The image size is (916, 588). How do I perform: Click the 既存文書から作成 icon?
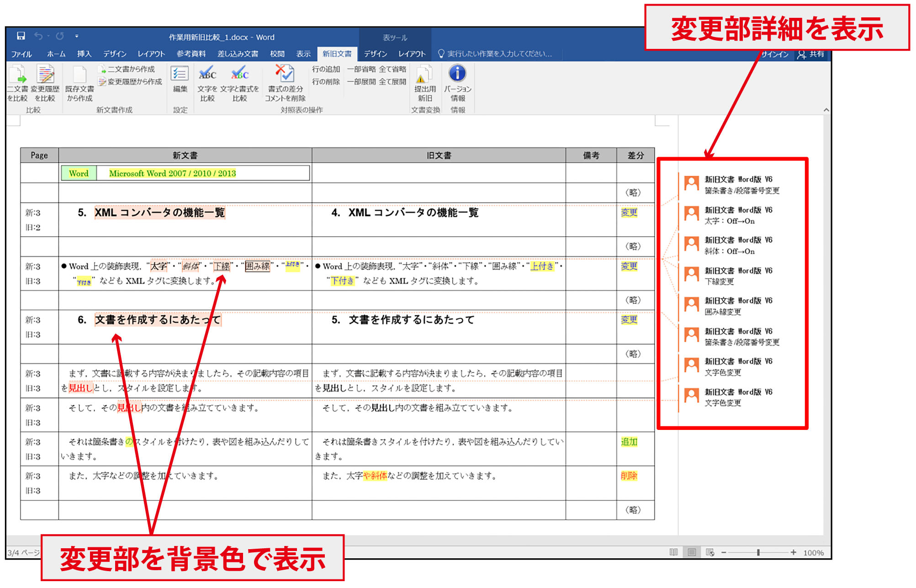tap(80, 85)
